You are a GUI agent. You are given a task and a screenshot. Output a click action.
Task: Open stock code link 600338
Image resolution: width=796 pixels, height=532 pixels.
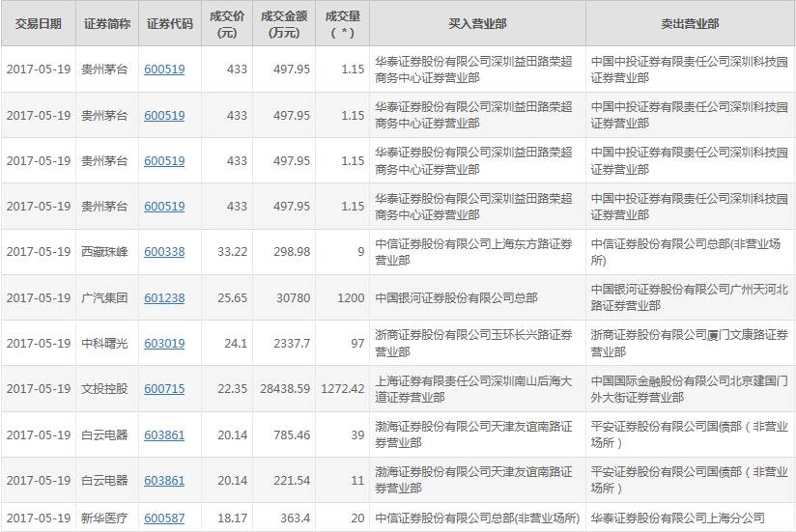[x=164, y=252]
